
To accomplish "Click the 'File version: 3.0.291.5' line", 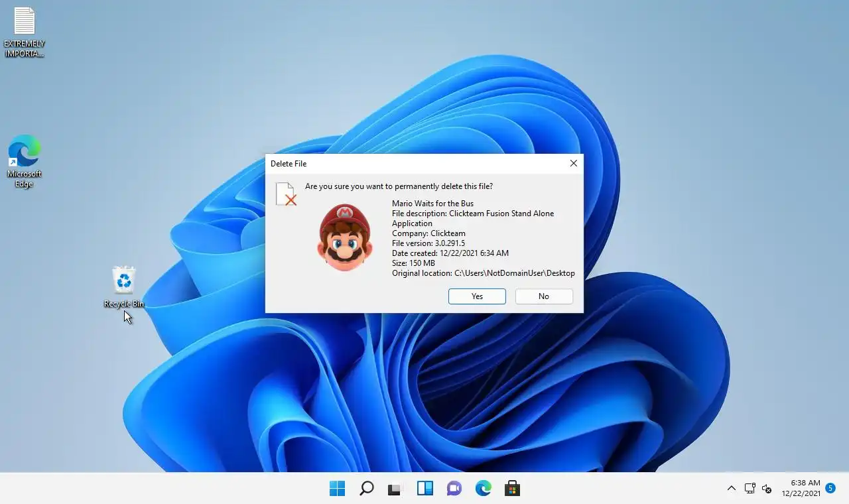I will (428, 243).
